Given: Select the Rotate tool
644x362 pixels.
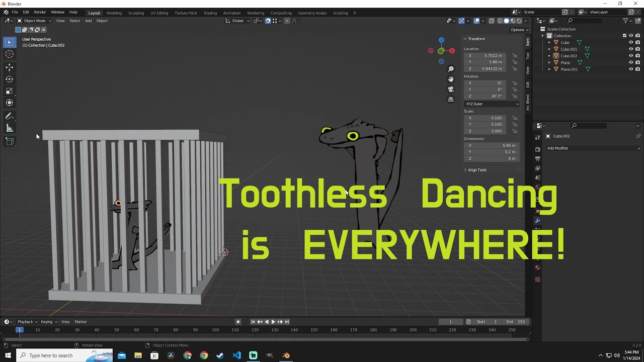Looking at the screenshot, I should pyautogui.click(x=9, y=79).
